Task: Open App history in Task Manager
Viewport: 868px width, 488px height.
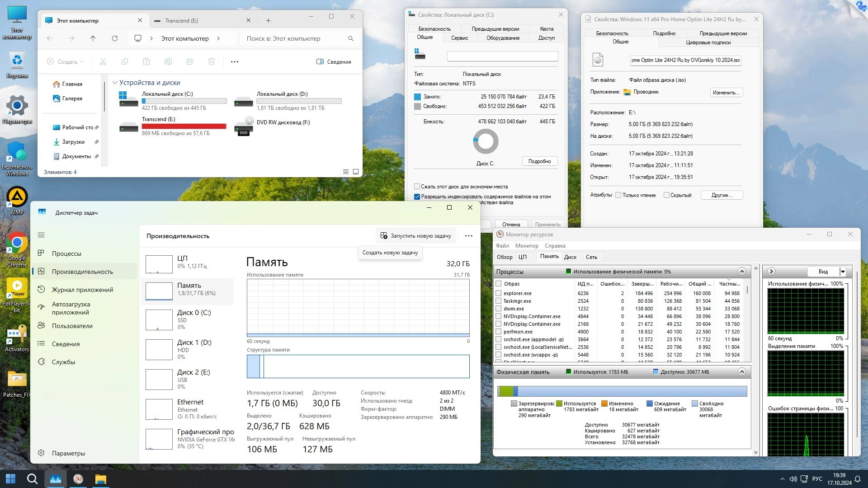Action: (82, 290)
